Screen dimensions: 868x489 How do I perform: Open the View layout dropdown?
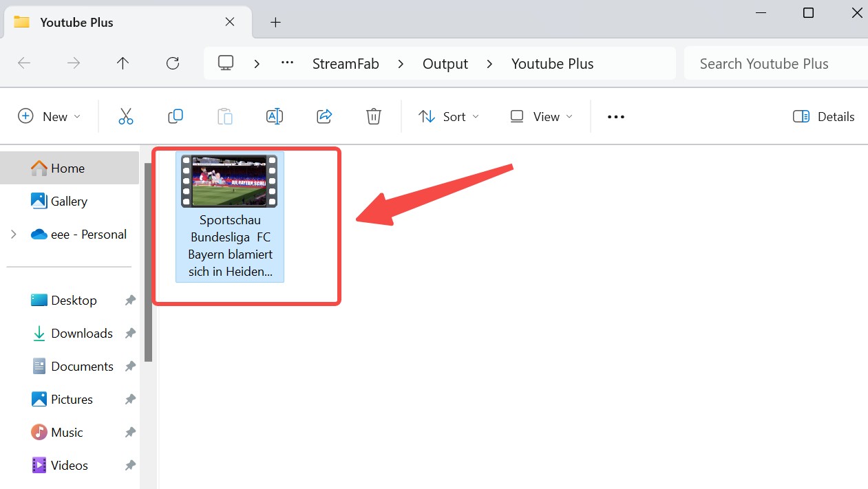[542, 116]
